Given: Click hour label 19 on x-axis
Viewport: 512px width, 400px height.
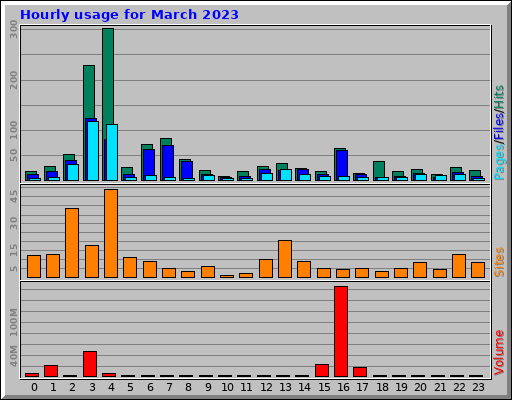Looking at the screenshot, I should 401,387.
